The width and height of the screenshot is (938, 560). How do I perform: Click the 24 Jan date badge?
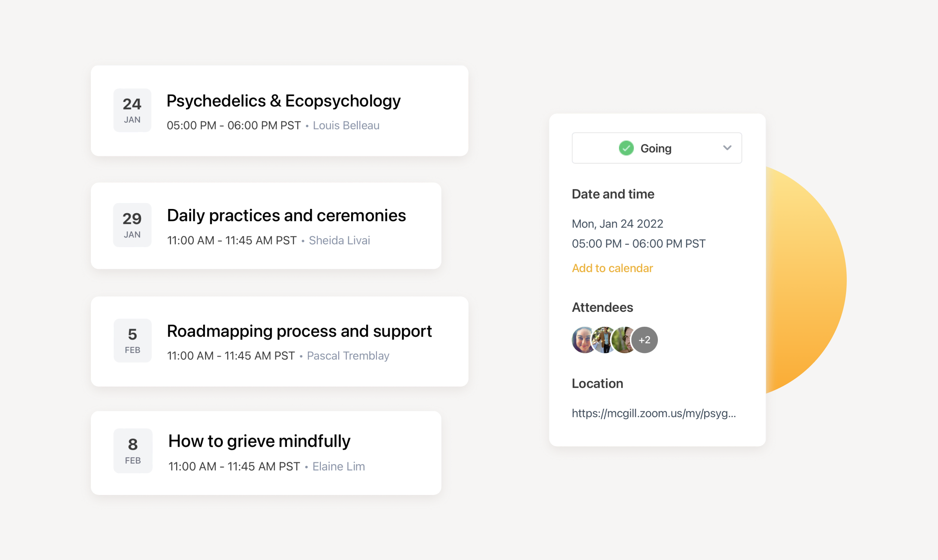coord(132,110)
